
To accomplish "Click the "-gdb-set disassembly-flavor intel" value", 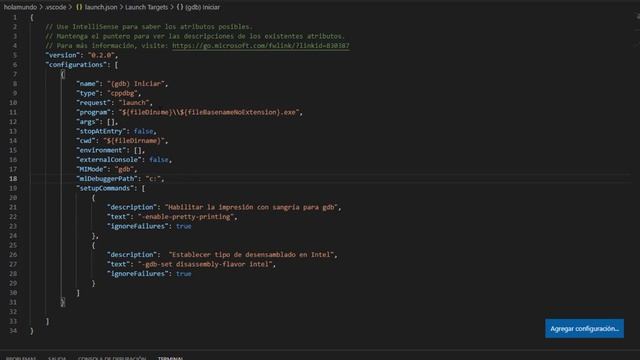I will [x=205, y=264].
